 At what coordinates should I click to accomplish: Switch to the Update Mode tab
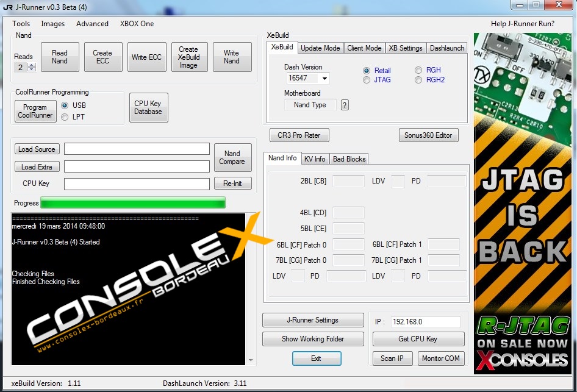[320, 48]
